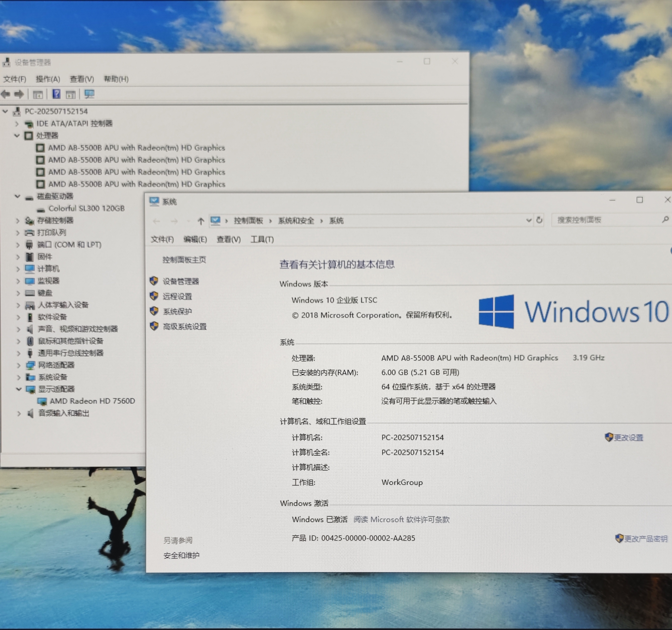
Task: Click the search magnifier icon in System window
Action: [x=665, y=220]
